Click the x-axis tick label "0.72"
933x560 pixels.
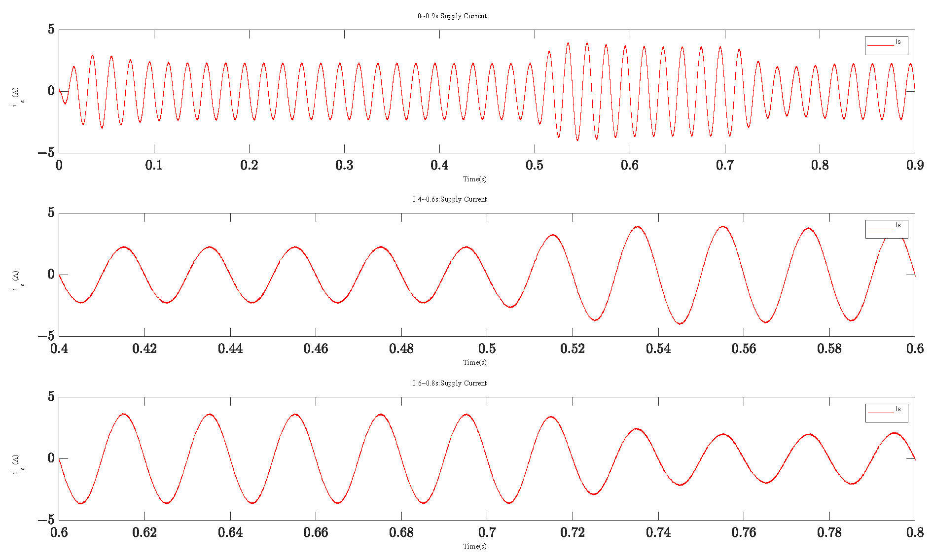[573, 532]
